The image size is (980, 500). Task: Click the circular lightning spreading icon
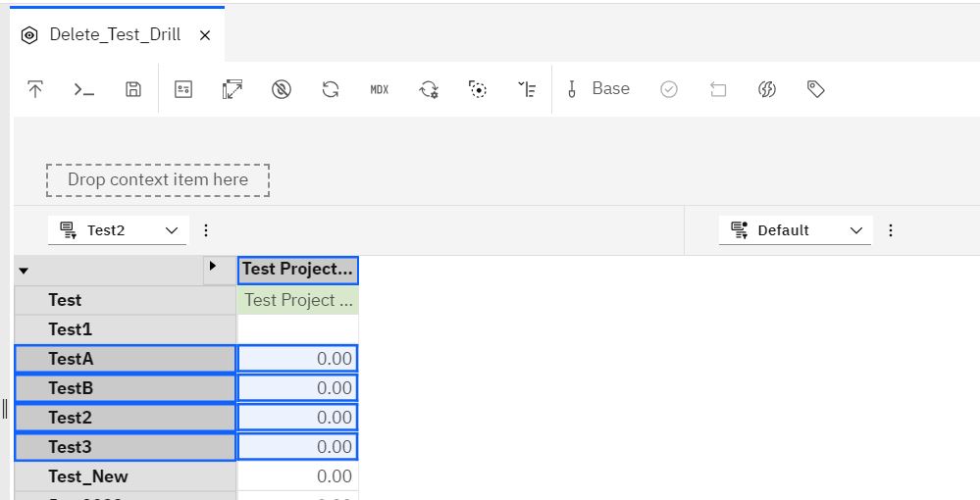point(767,89)
